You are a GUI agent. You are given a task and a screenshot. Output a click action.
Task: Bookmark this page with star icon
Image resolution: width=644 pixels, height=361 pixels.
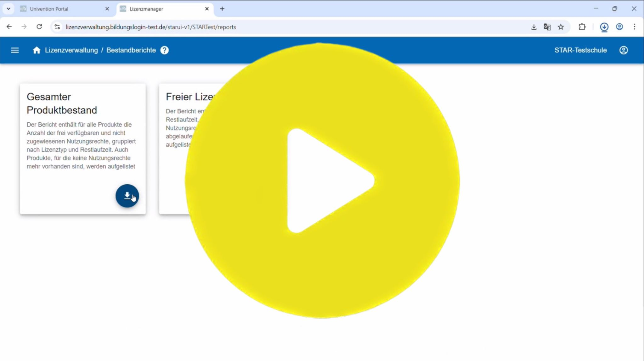561,27
